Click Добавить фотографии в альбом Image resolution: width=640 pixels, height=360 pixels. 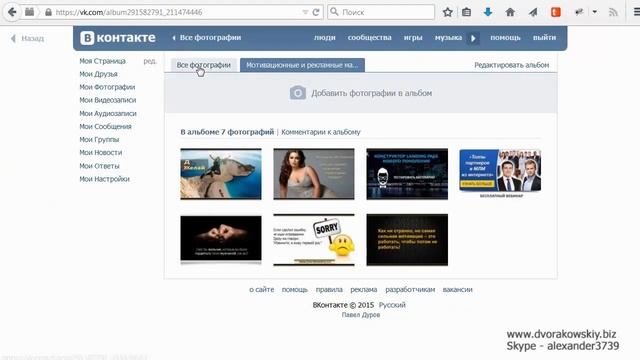click(371, 93)
